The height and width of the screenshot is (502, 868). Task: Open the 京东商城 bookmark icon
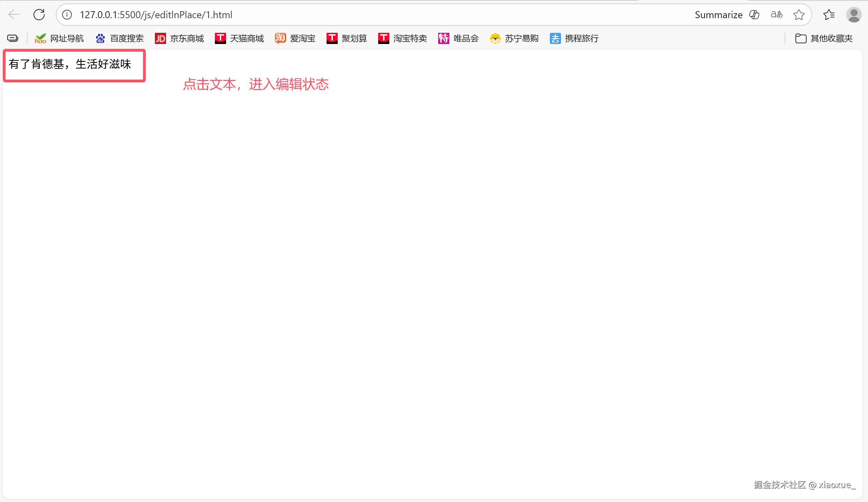pos(160,38)
